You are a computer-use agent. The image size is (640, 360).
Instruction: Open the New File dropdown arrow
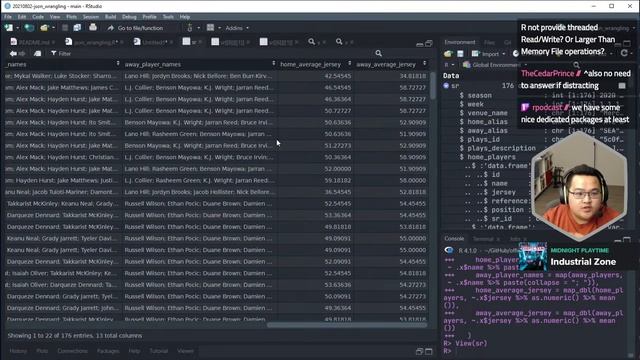point(18,28)
